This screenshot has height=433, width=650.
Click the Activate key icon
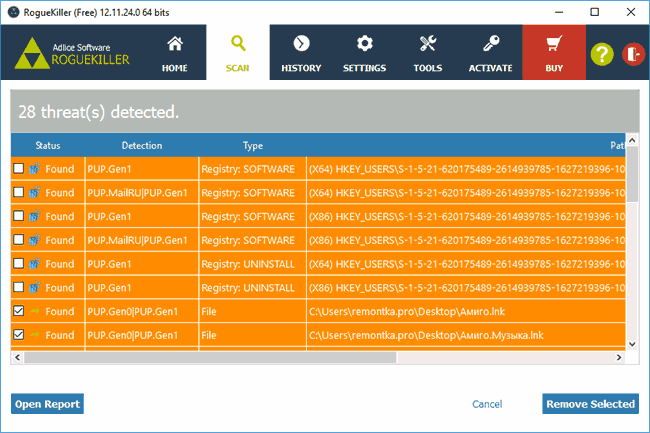point(491,44)
